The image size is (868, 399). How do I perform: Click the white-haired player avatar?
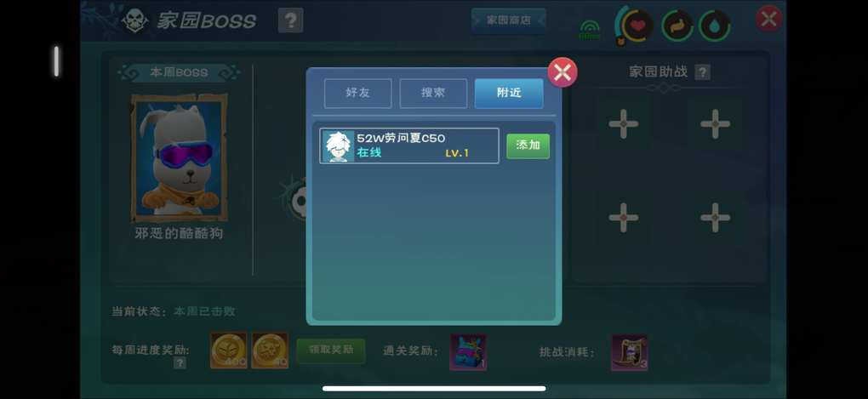[x=338, y=146]
